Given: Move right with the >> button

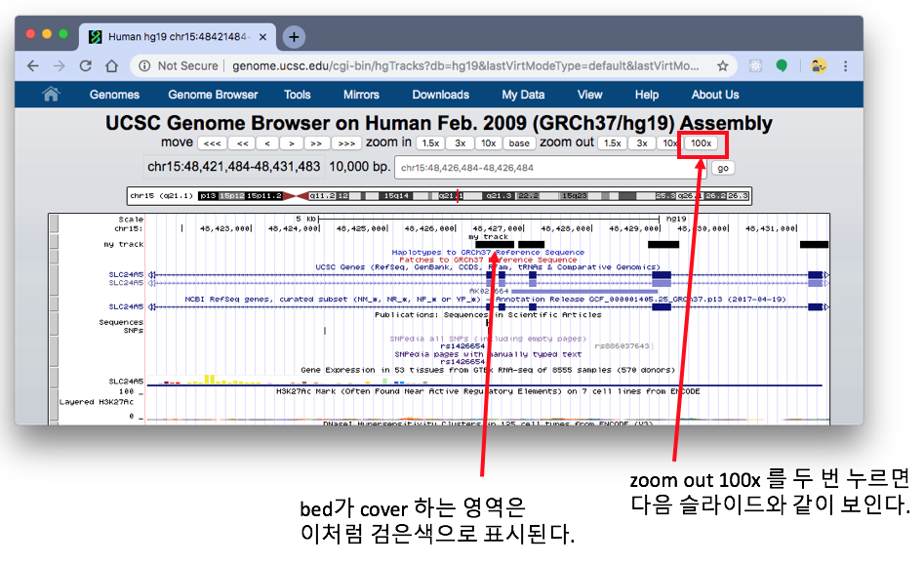Looking at the screenshot, I should 316,143.
